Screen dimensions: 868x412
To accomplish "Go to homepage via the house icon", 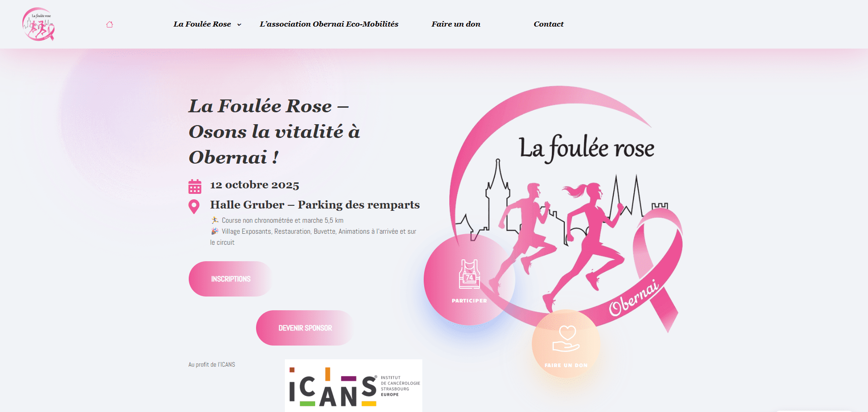I will pyautogui.click(x=109, y=24).
